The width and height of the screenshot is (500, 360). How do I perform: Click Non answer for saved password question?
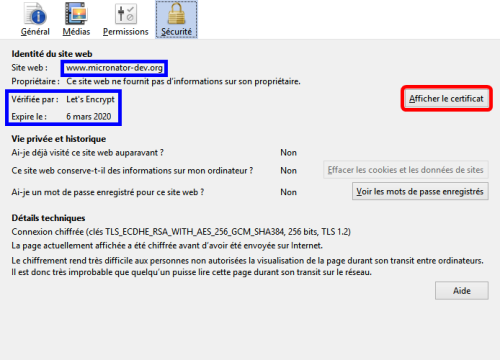[x=288, y=192]
